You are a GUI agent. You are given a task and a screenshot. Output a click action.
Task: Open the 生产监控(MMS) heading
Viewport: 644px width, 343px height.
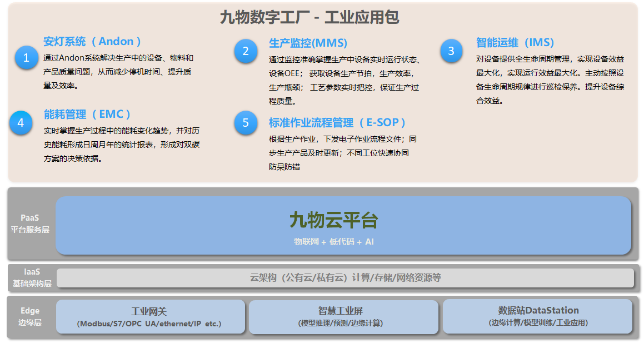(308, 43)
